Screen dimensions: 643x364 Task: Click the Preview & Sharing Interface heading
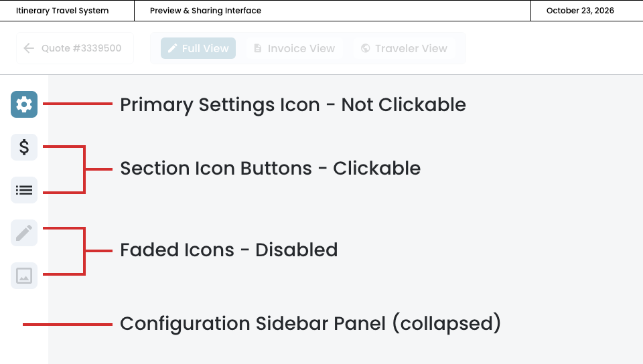[x=206, y=11]
